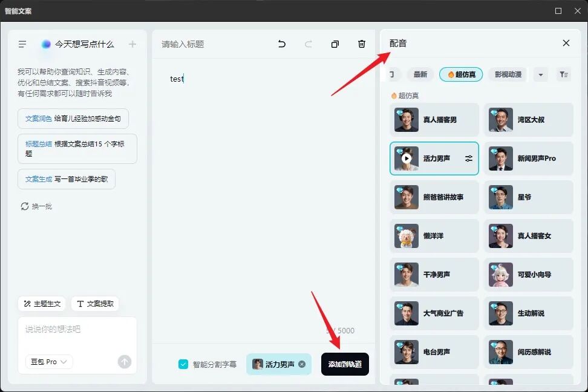Viewport: 588px width, 392px height.
Task: Undo the last edit
Action: (x=281, y=44)
